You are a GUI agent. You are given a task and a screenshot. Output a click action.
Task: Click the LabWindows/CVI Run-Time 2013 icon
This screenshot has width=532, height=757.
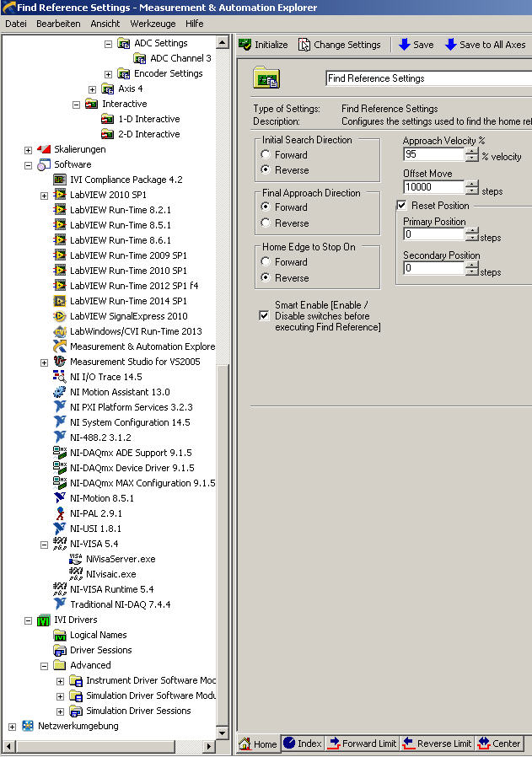click(59, 331)
